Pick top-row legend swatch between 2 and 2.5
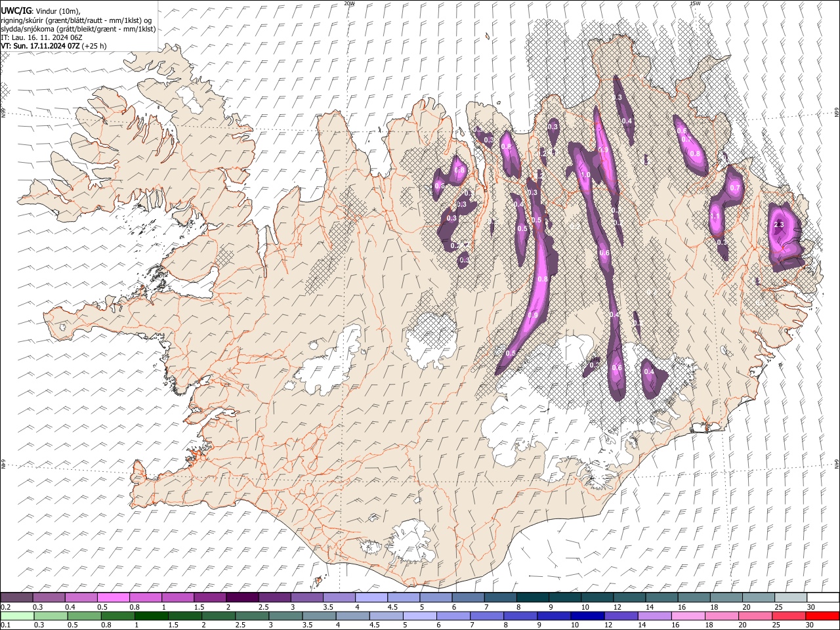Screen dimensions: 840x630 (242, 598)
